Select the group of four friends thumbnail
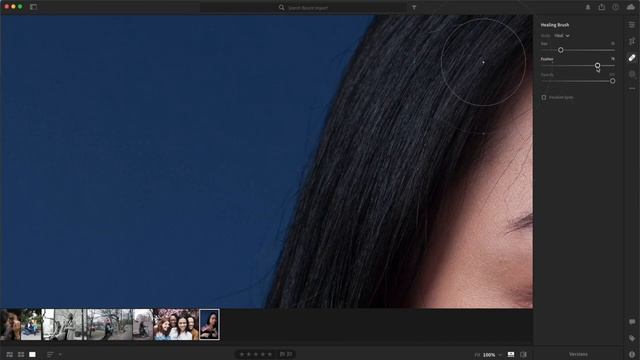Screen dimensions: 640x360 click(x=176, y=324)
